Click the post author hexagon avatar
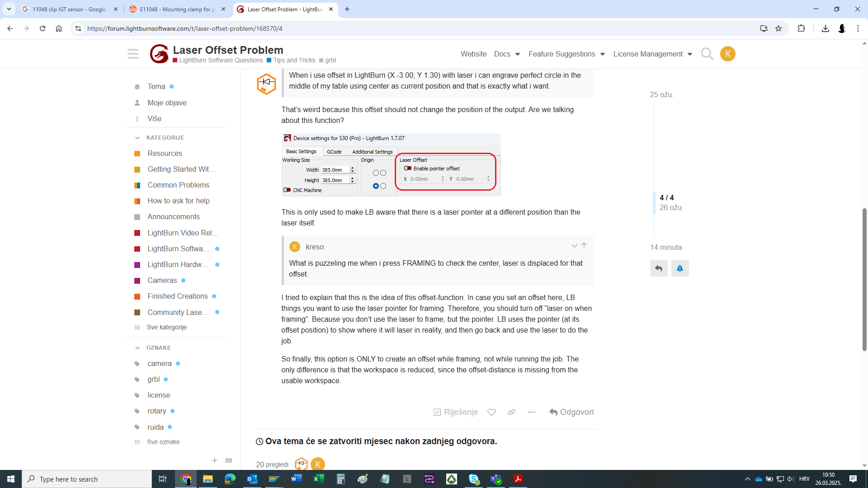 coord(266,84)
